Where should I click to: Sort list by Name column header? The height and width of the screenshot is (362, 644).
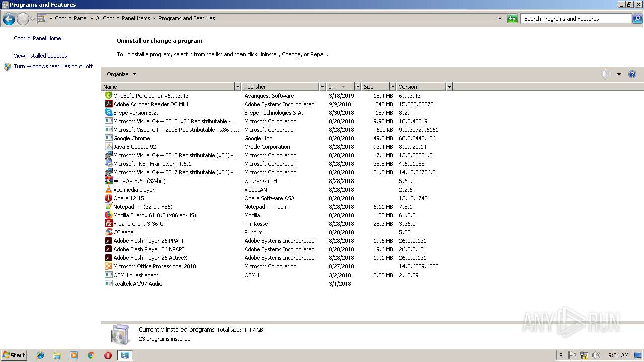168,87
